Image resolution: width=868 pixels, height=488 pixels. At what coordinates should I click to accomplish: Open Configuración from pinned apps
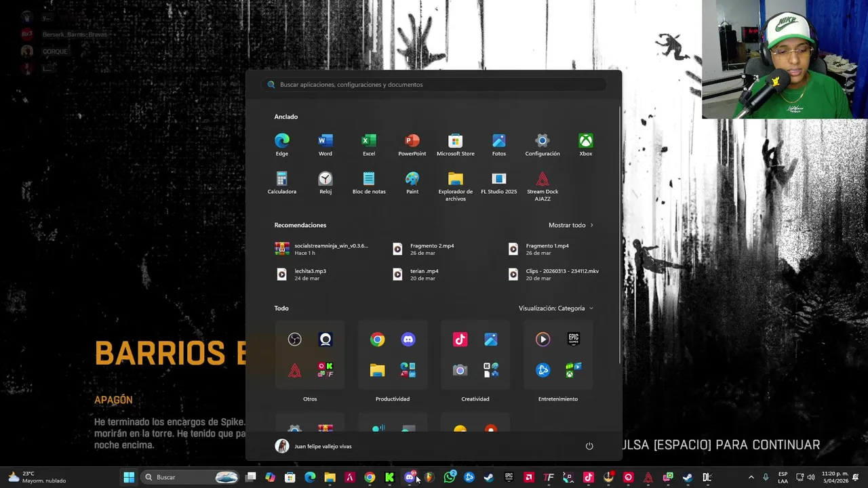point(542,144)
